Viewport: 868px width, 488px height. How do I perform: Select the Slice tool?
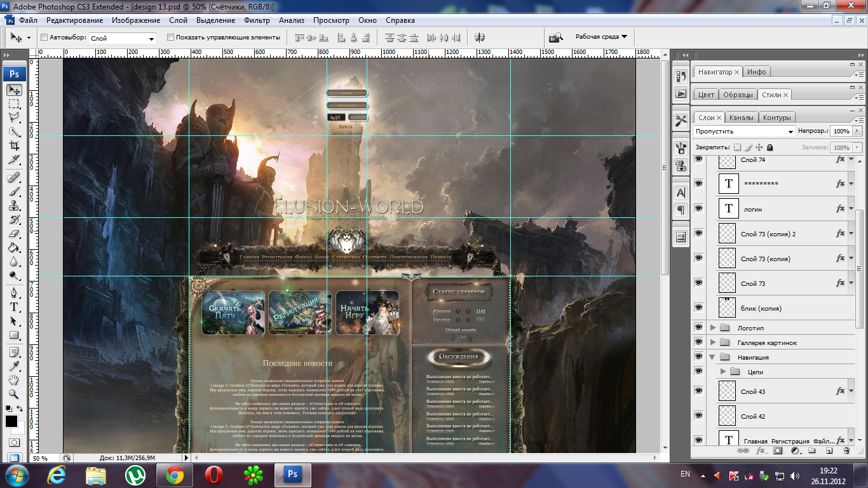tap(14, 159)
